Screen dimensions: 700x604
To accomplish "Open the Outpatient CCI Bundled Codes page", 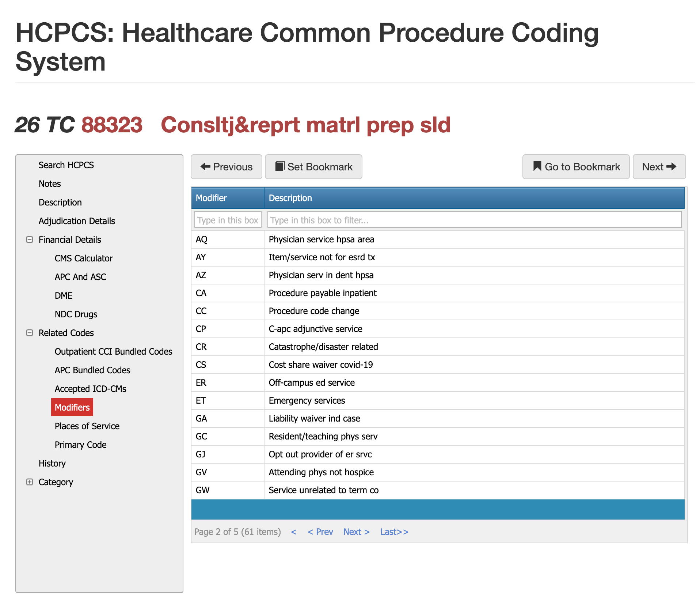I will tap(113, 351).
